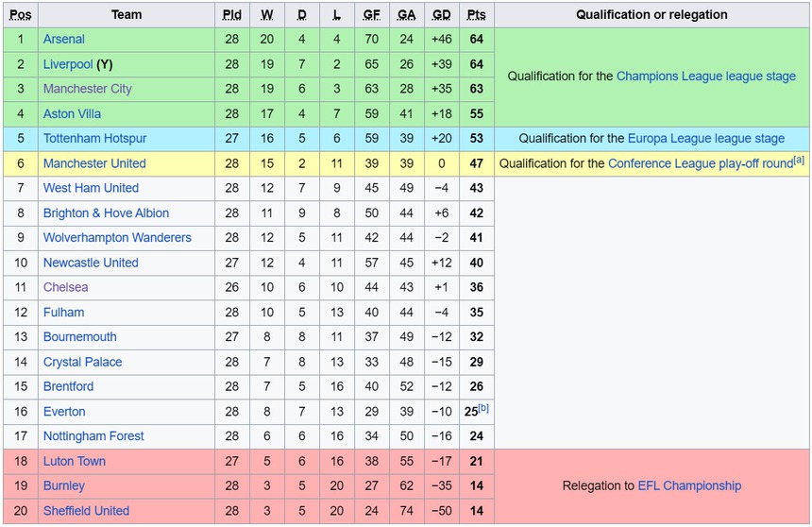Open Tottenham Hotspur team link

pos(95,139)
